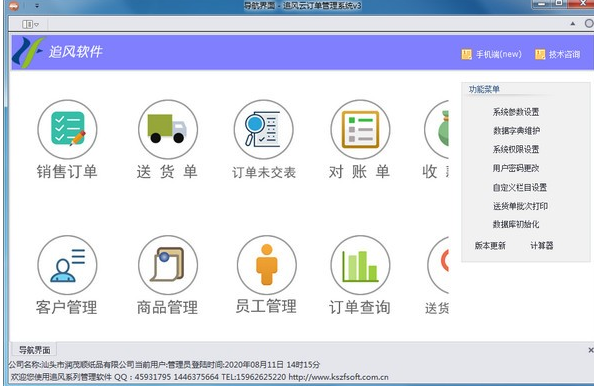The image size is (594, 386).
Task: Click the 销售订单 text label
Action: (x=67, y=172)
